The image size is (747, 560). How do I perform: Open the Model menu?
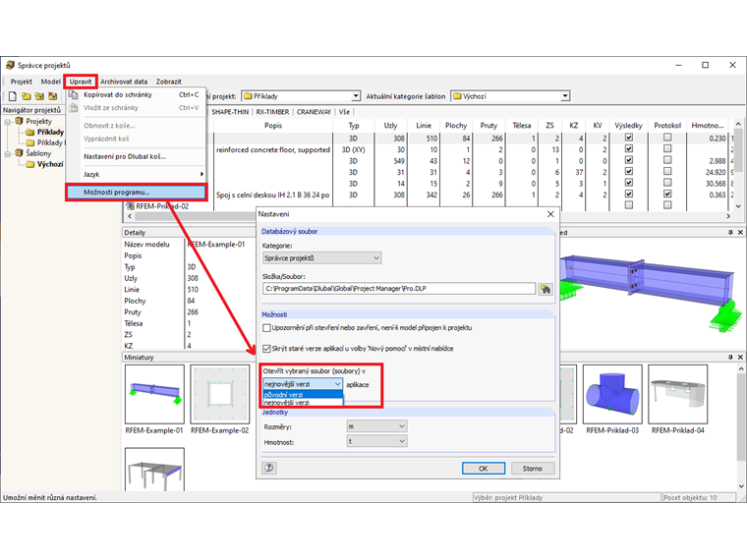coord(50,82)
